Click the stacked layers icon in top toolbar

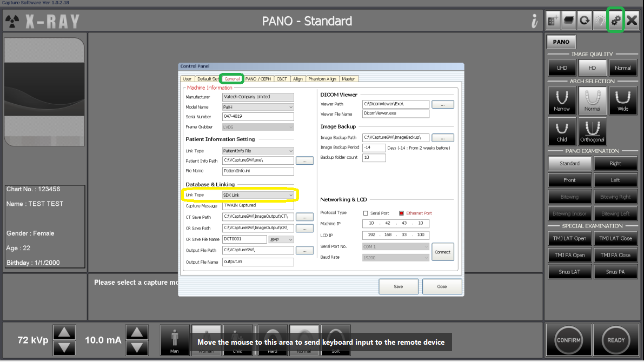tap(568, 20)
